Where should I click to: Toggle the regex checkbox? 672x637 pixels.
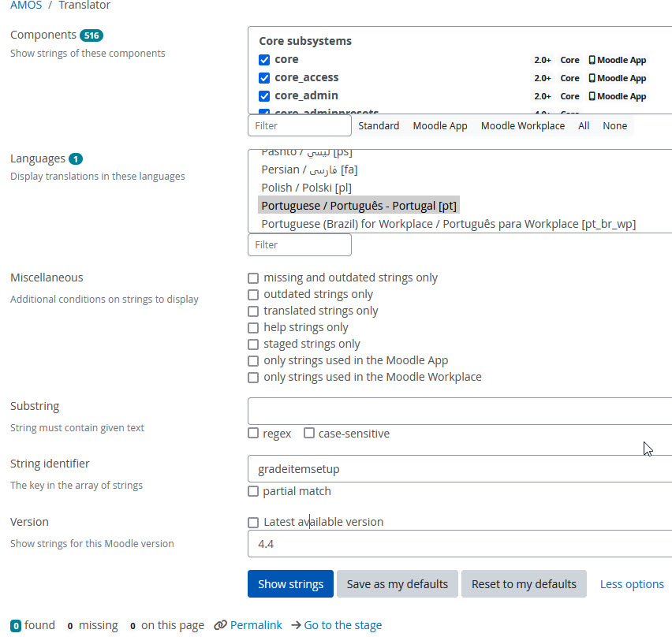pos(253,433)
